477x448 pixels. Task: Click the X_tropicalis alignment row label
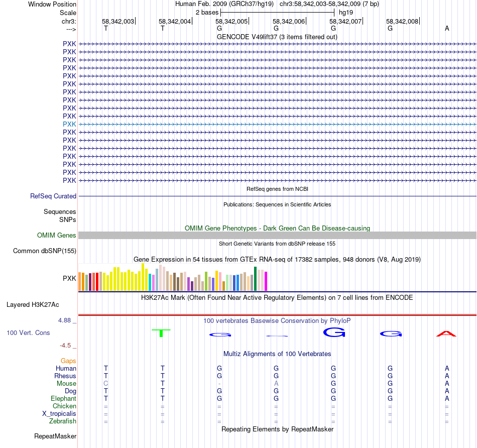tap(59, 414)
